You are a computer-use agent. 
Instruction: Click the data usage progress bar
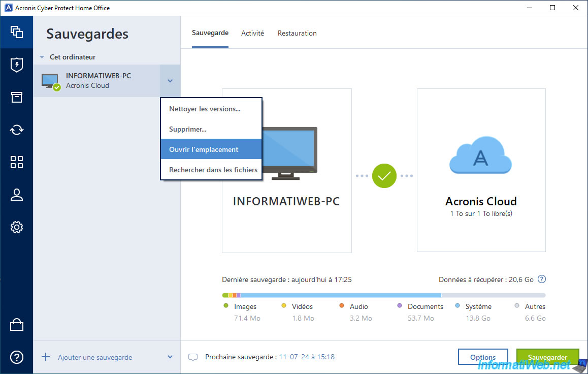pos(384,295)
